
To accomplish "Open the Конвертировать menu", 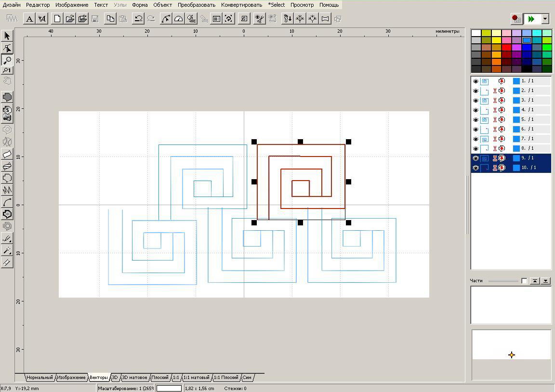I will pyautogui.click(x=241, y=5).
